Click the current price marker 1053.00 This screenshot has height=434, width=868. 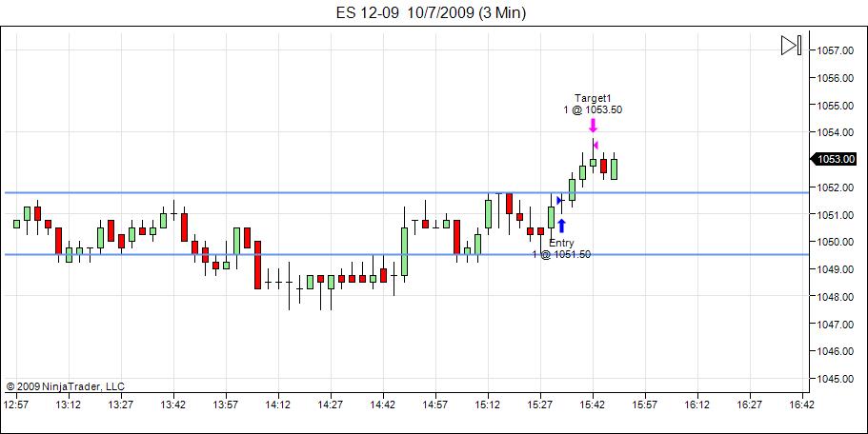pos(833,159)
